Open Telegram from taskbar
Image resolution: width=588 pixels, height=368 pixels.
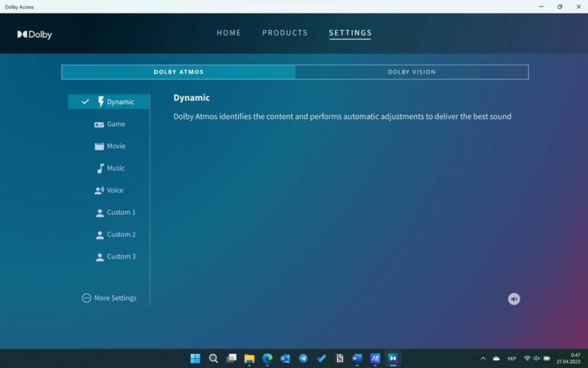point(303,358)
